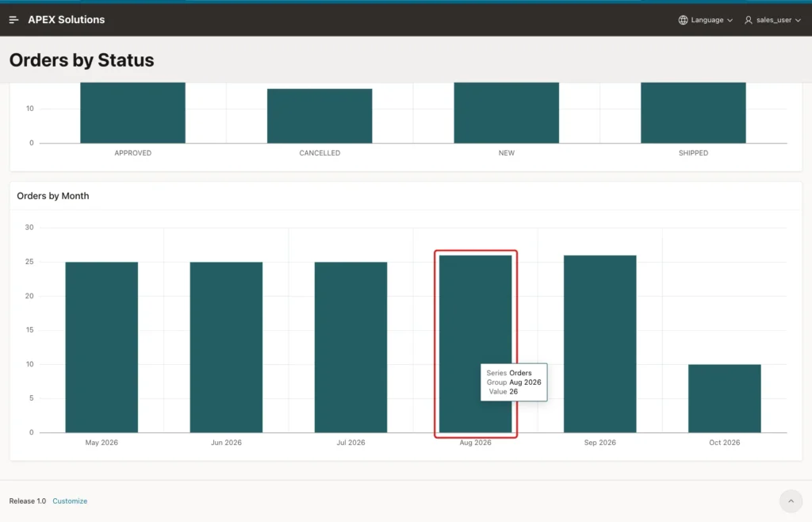
Task: Click the back-to-top arrow button
Action: tap(791, 501)
